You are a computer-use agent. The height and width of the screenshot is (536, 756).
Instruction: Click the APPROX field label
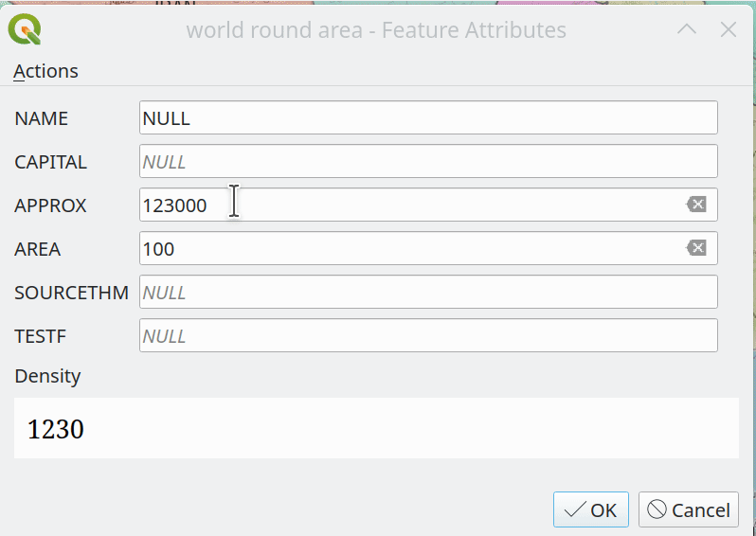(50, 205)
